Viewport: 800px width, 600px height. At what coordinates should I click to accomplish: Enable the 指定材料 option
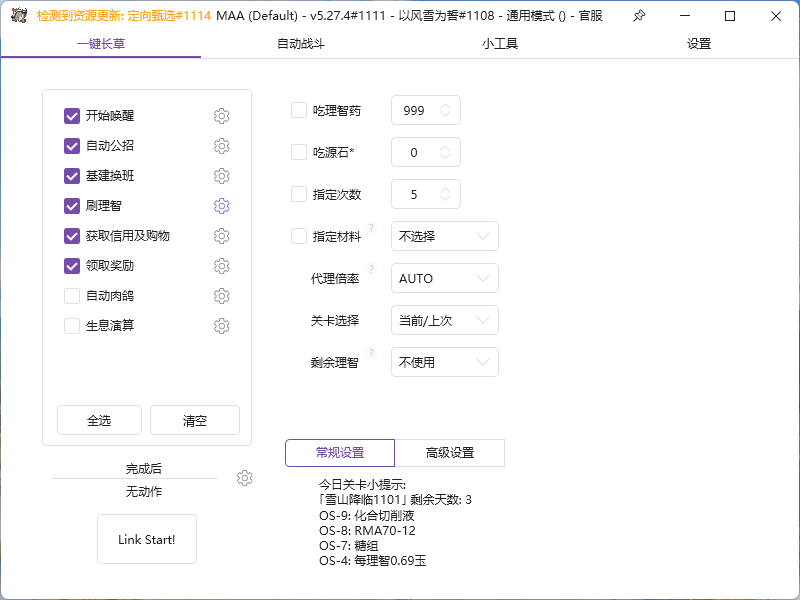pos(297,236)
